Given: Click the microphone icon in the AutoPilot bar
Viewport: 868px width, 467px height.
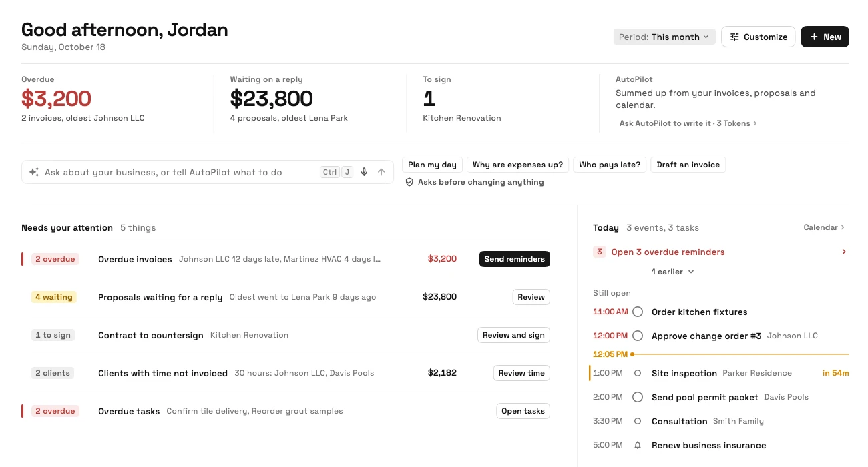Looking at the screenshot, I should click(x=364, y=172).
